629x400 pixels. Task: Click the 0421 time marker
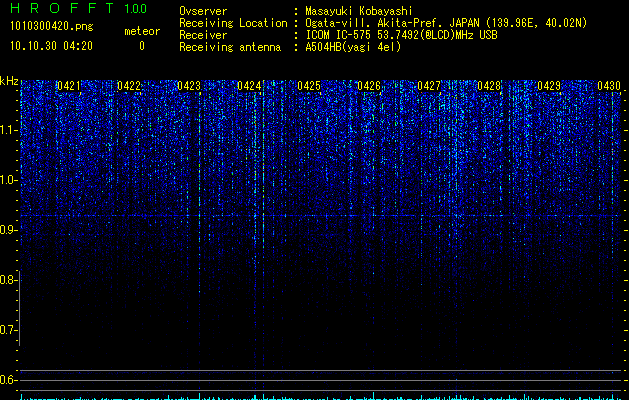pyautogui.click(x=69, y=86)
